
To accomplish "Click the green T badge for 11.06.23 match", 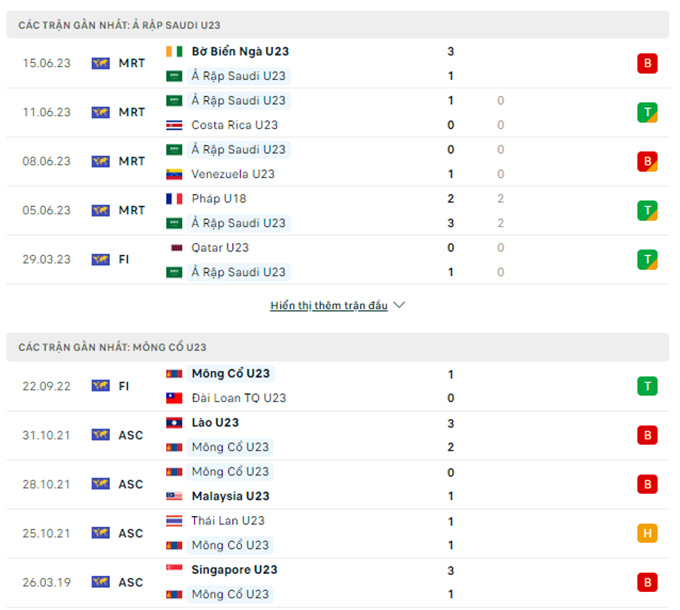I will tap(647, 112).
